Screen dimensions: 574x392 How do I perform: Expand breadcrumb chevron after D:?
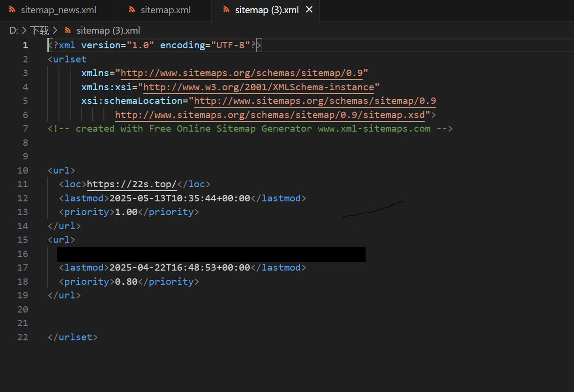[24, 30]
